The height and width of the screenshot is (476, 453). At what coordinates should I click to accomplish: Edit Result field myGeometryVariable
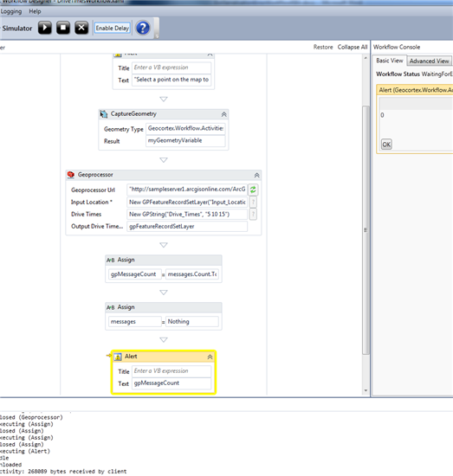coord(185,140)
